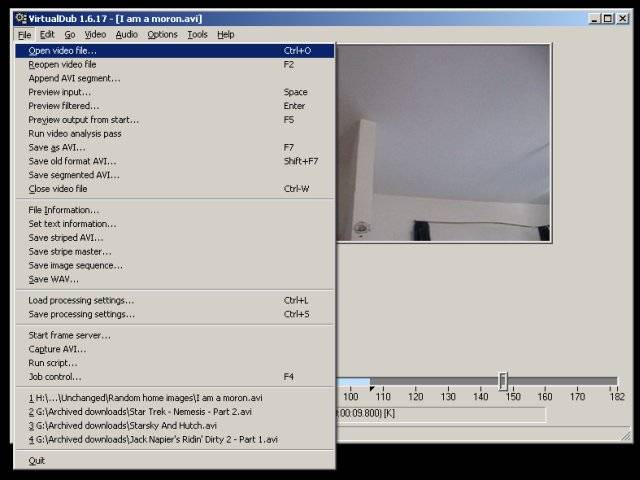Click Capture AVI menu item

[x=57, y=349]
